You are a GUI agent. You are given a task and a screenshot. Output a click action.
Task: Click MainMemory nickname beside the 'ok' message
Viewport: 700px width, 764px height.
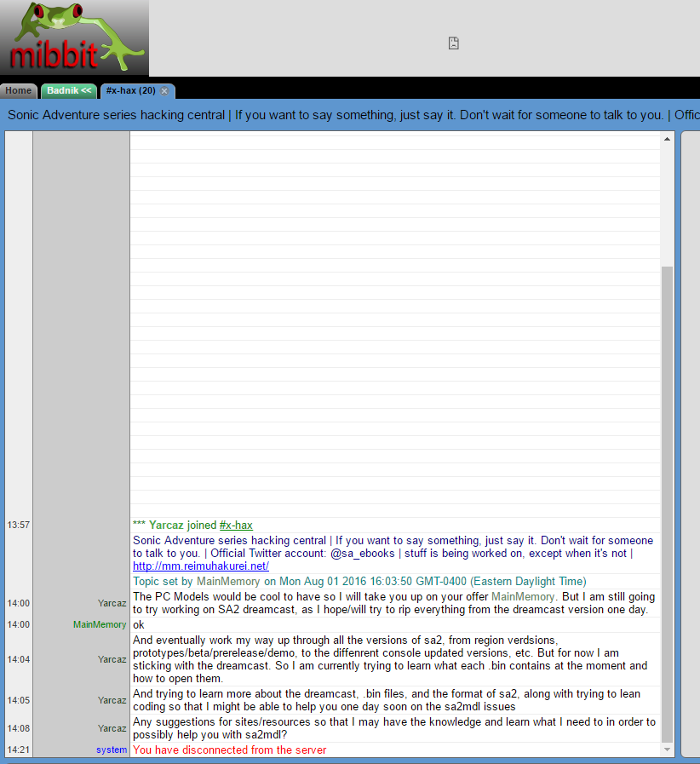(x=100, y=624)
